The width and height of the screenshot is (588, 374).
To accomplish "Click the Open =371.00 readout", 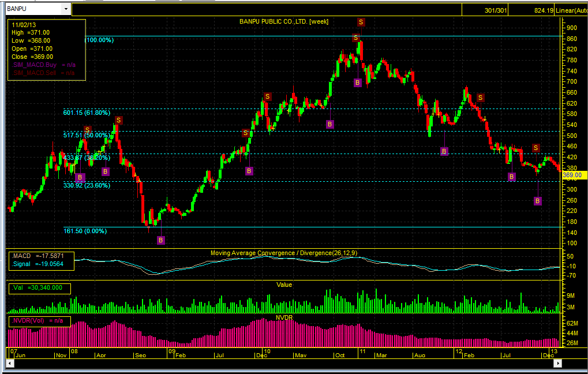I will tap(32, 48).
